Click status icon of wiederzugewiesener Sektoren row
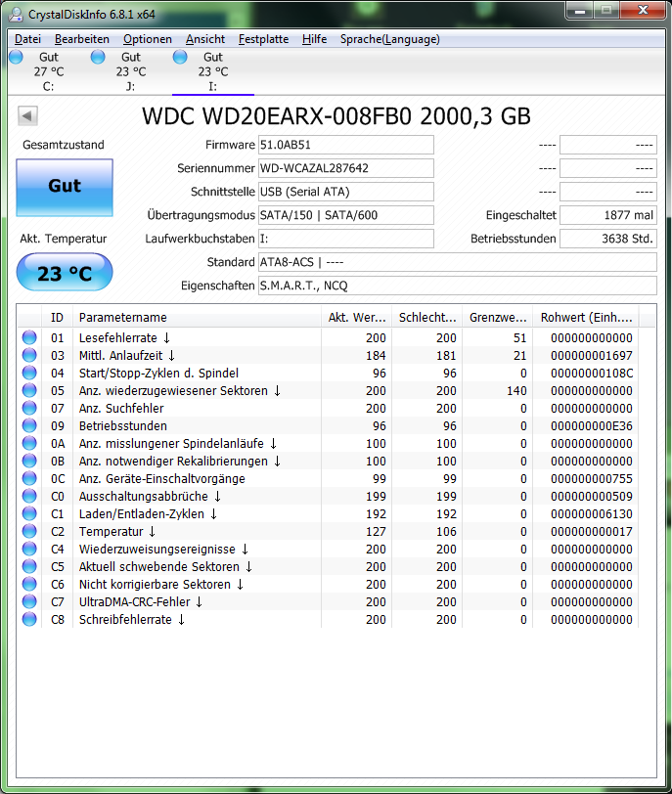This screenshot has width=672, height=794. pyautogui.click(x=29, y=390)
